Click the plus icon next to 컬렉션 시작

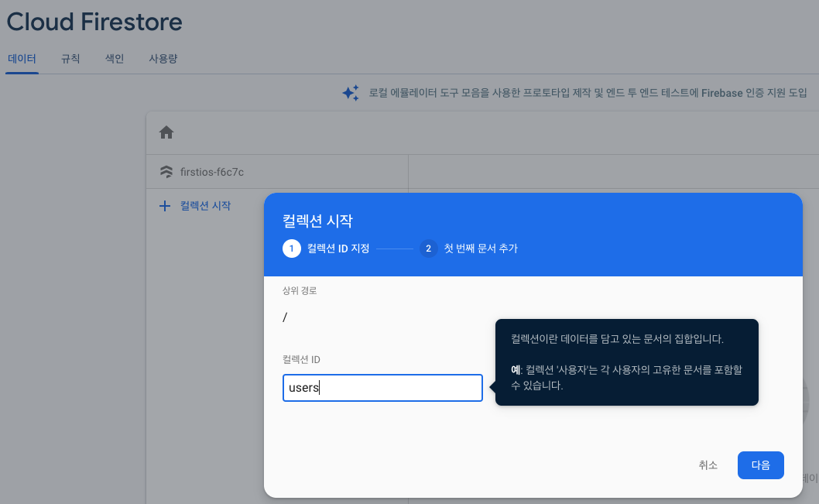(x=165, y=206)
